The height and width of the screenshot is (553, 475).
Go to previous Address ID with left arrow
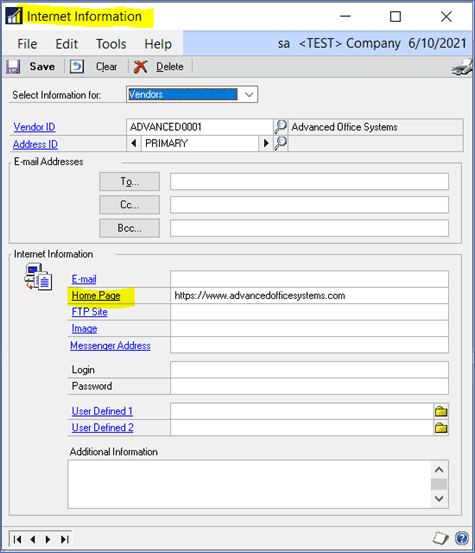[x=134, y=144]
